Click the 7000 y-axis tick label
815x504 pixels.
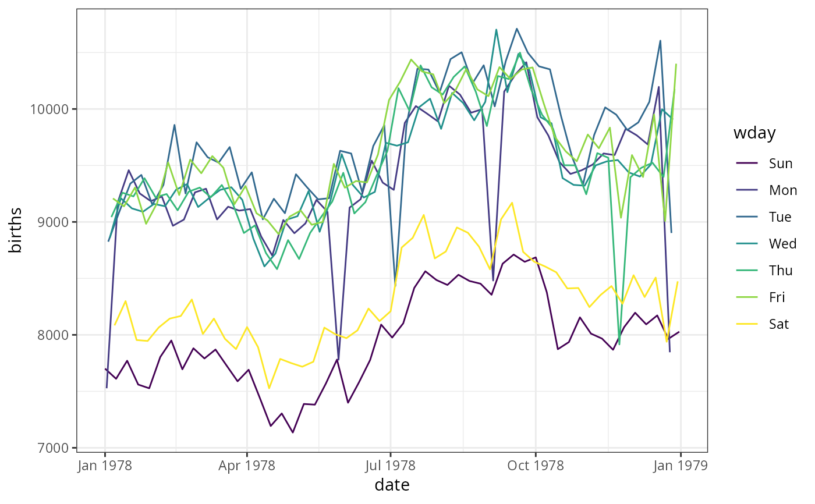coord(54,448)
